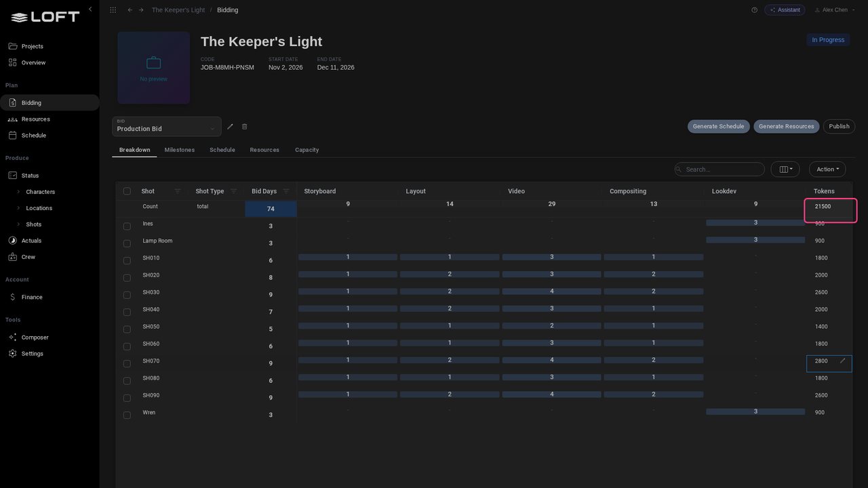Delete the bid using trash icon
The image size is (868, 488).
coord(245,127)
